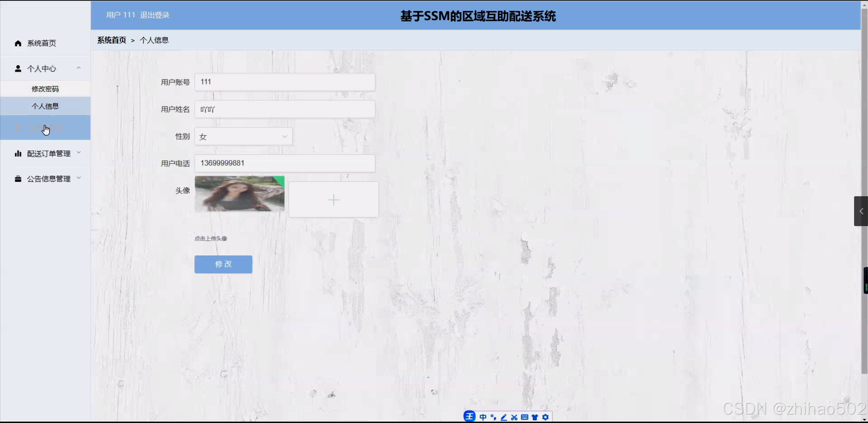Expand the 公告信息管理 submenu chevron

79,178
